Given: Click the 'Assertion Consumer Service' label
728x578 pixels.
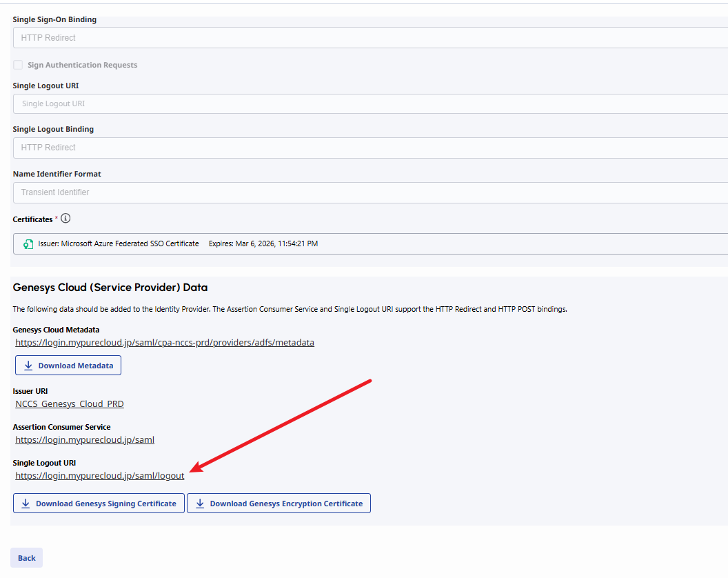Looking at the screenshot, I should 62,427.
